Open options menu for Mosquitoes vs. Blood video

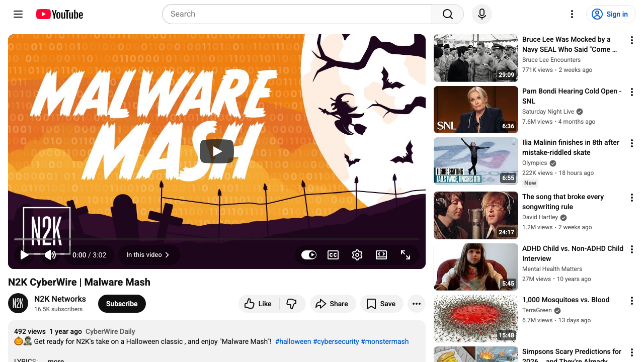pos(632,301)
